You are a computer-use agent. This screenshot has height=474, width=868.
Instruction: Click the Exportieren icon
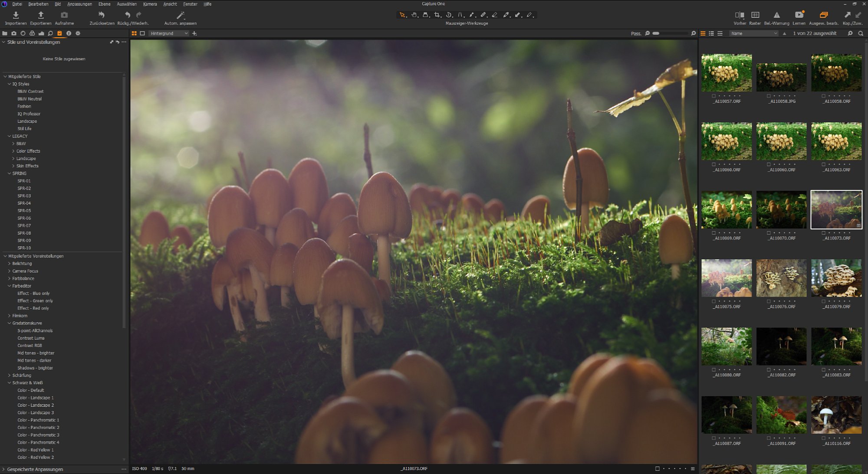pyautogui.click(x=41, y=15)
